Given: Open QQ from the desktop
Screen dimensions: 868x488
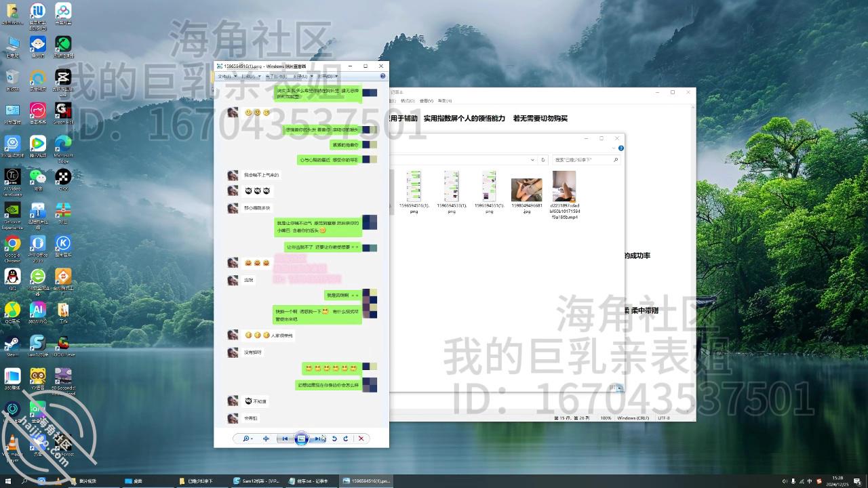Looking at the screenshot, I should coord(12,277).
